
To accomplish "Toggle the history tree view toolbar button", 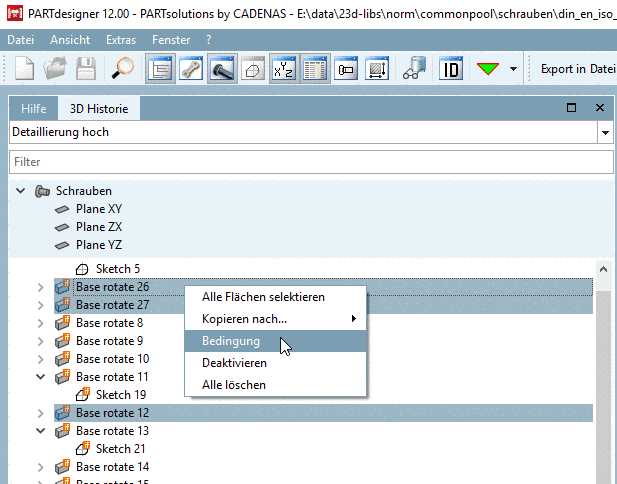I will click(160, 69).
